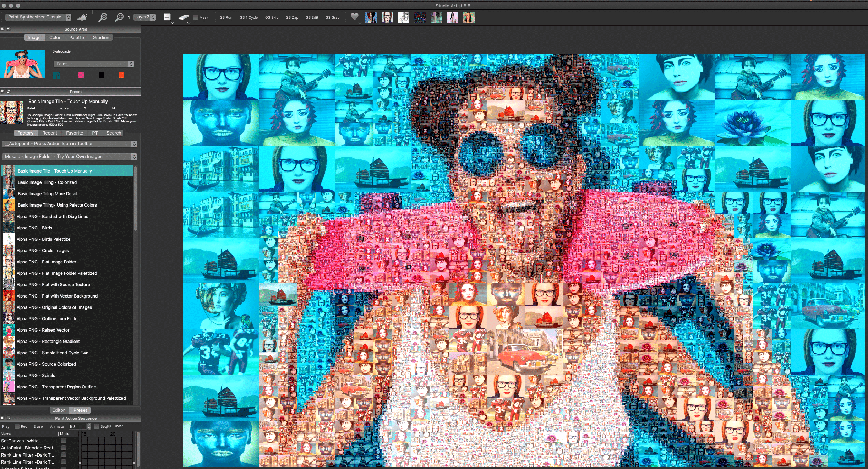The image size is (868, 469).
Task: Open the layer2 dropdown
Action: (145, 17)
